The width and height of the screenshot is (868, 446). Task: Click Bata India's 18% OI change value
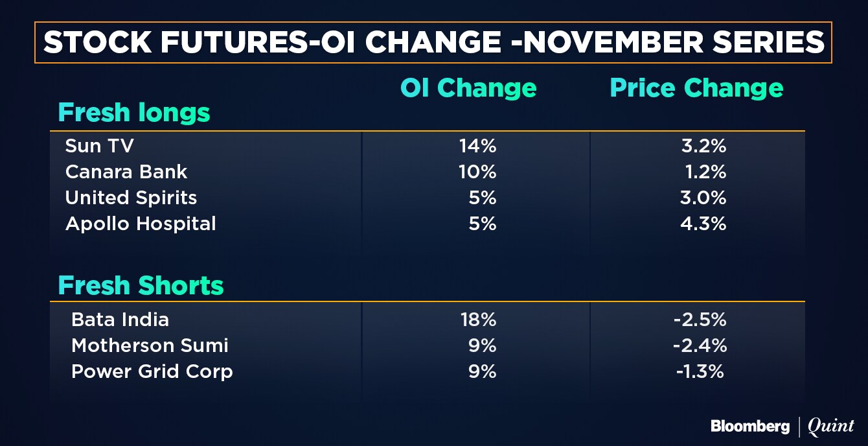(477, 320)
